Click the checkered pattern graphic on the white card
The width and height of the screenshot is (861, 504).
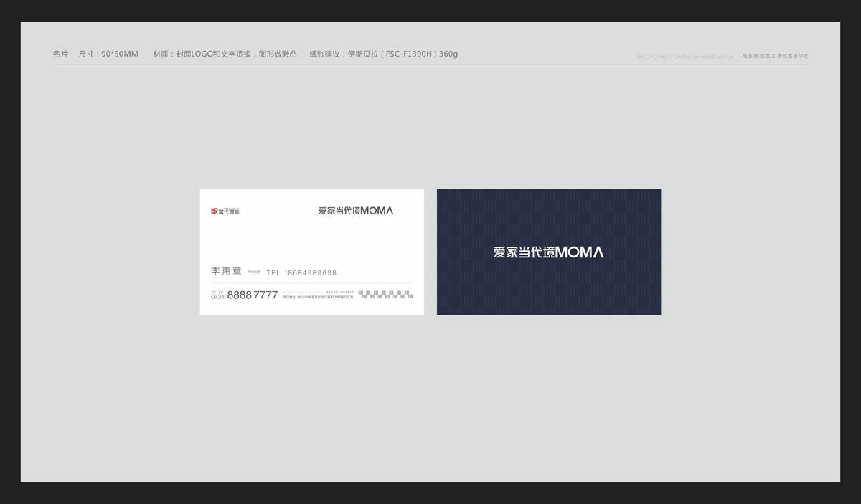click(385, 294)
